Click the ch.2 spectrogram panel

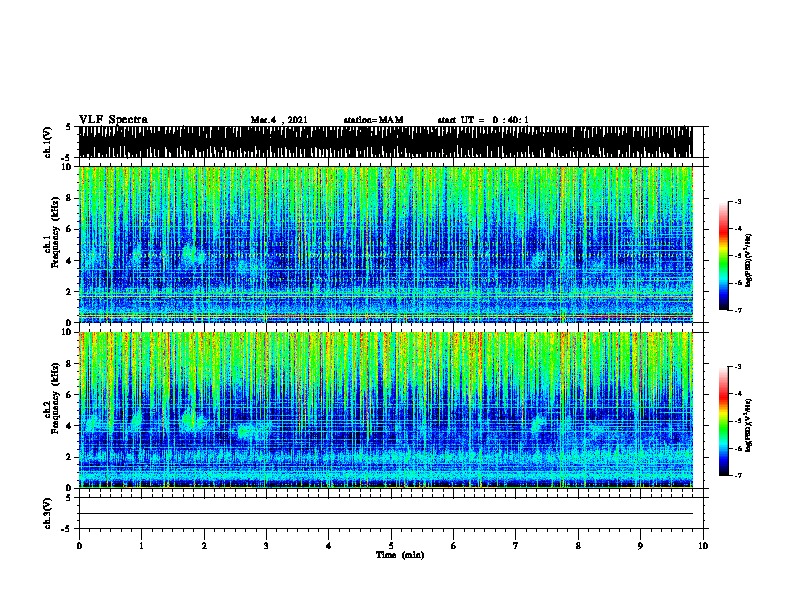386,410
